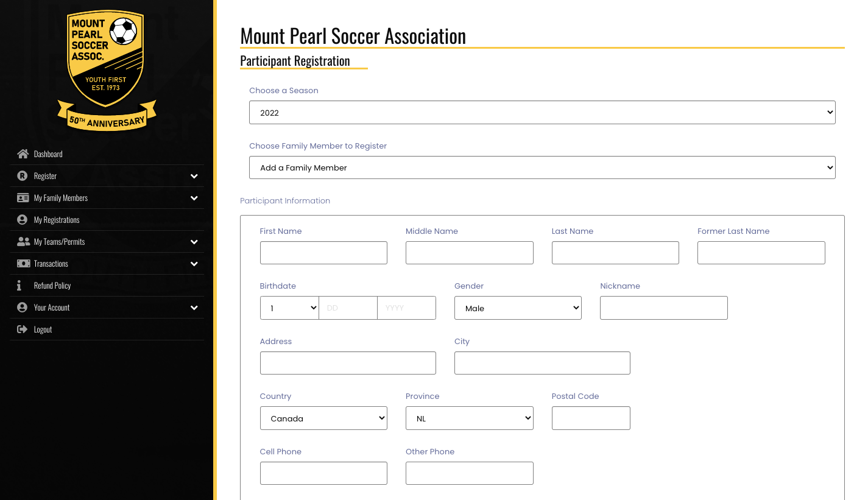868x500 pixels.
Task: Expand the My Teams/Permits chevron
Action: pos(194,242)
